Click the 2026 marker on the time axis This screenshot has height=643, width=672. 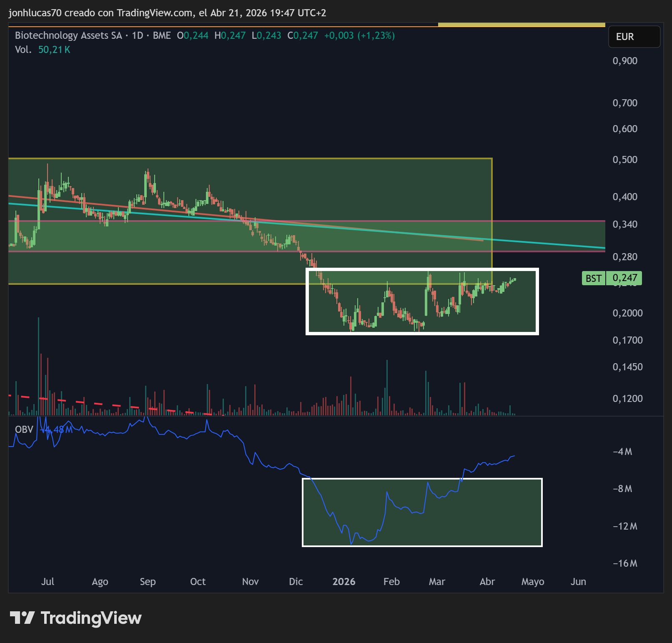click(x=344, y=582)
